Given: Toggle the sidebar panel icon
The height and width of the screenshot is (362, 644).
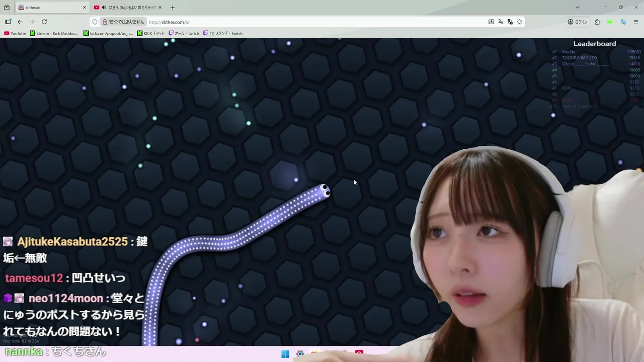Looking at the screenshot, I should pos(8,22).
